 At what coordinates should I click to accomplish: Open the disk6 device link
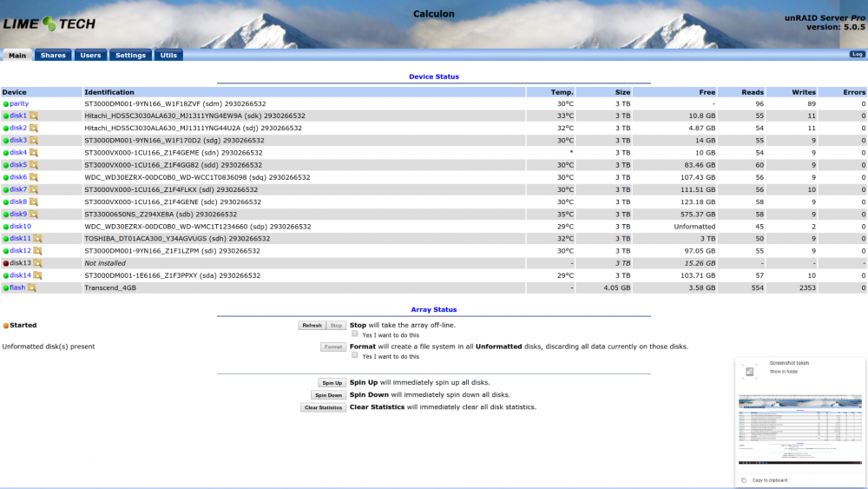point(17,177)
